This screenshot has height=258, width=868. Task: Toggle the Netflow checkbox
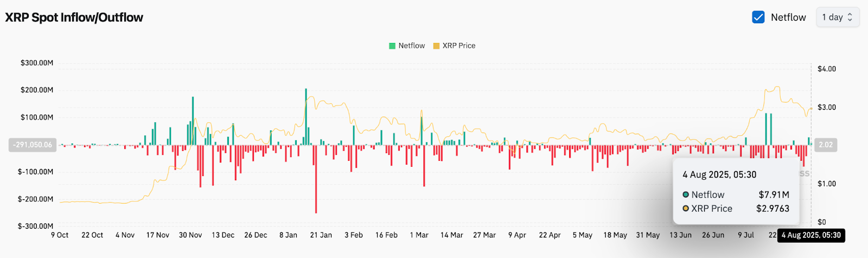pos(758,17)
